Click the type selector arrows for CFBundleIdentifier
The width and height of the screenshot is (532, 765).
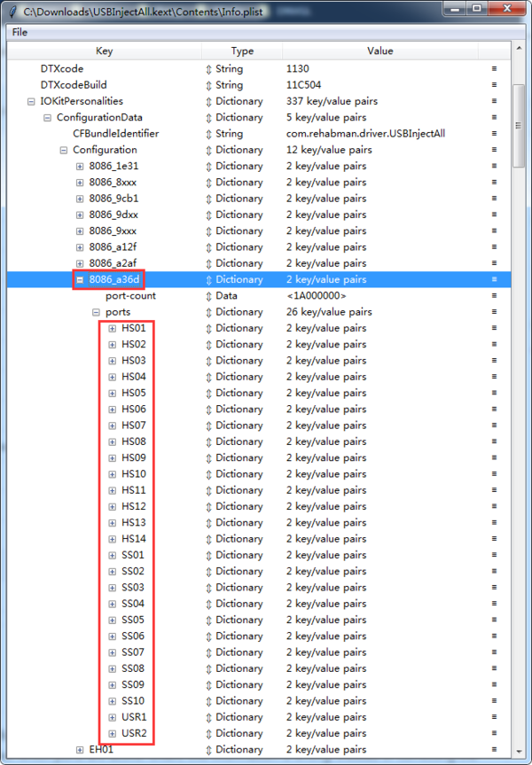coord(209,134)
